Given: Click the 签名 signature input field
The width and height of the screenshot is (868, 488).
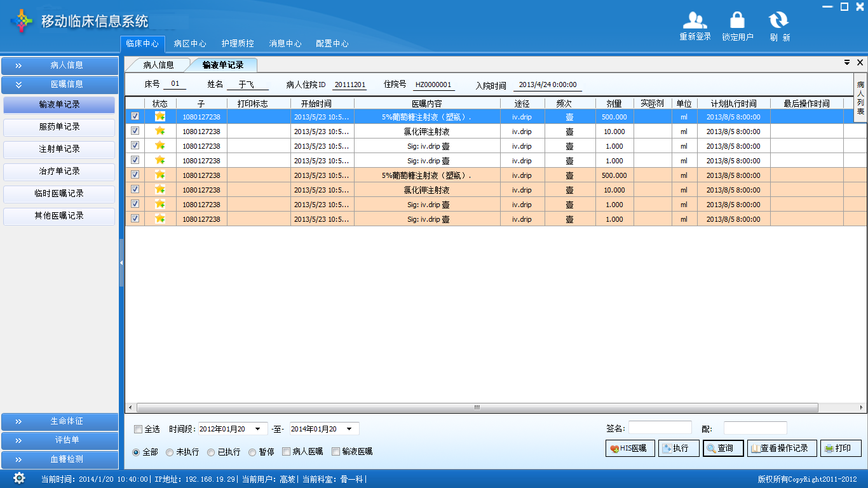Looking at the screenshot, I should [x=660, y=428].
